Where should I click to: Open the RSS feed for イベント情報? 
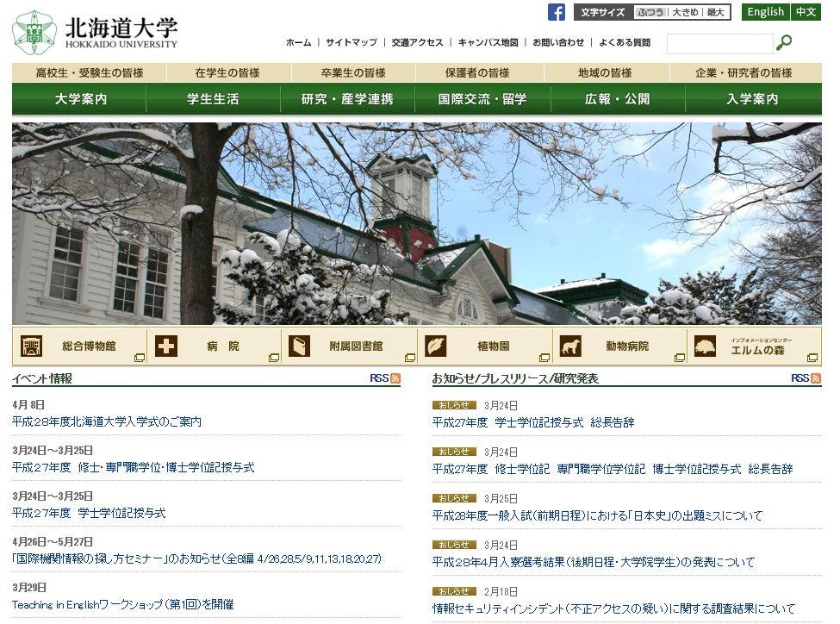(394, 377)
